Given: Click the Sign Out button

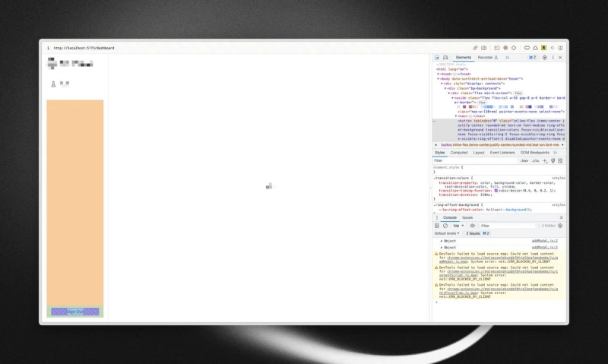Looking at the screenshot, I should (x=74, y=312).
